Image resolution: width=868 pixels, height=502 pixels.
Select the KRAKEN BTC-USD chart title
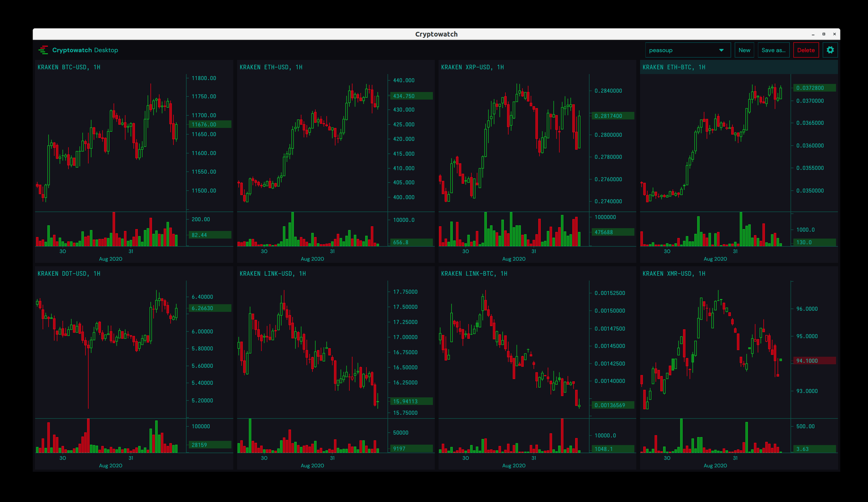pos(69,67)
